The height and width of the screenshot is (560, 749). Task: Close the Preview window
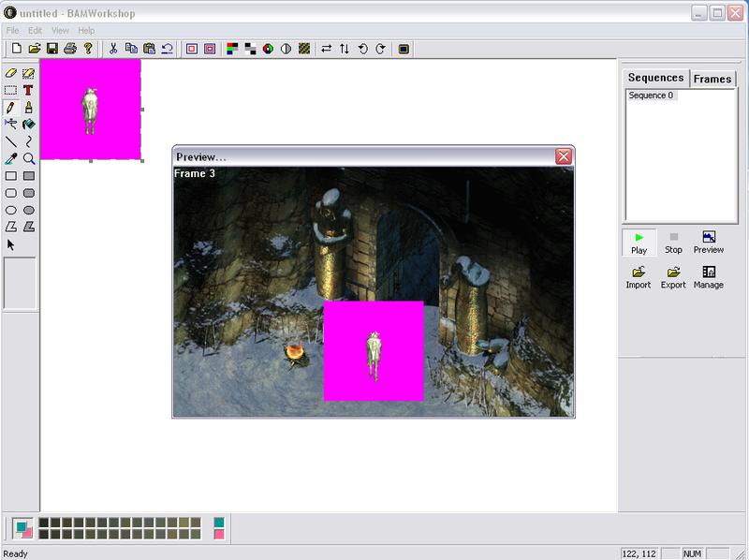564,156
